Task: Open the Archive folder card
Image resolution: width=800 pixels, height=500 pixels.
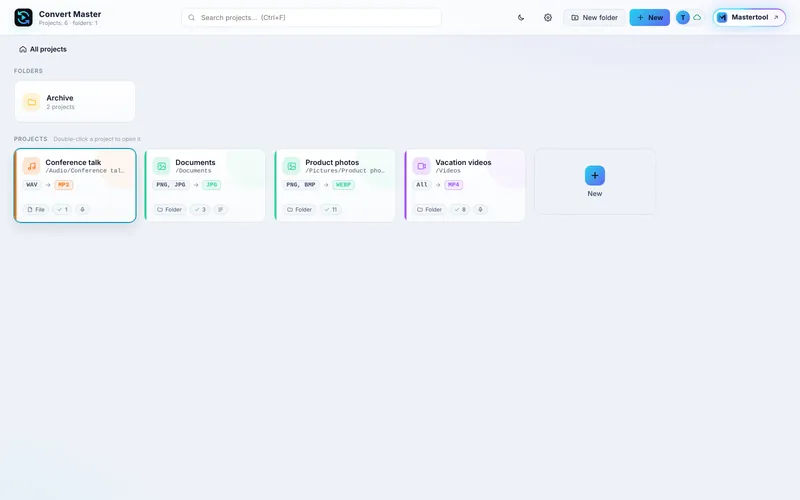Action: (x=75, y=102)
